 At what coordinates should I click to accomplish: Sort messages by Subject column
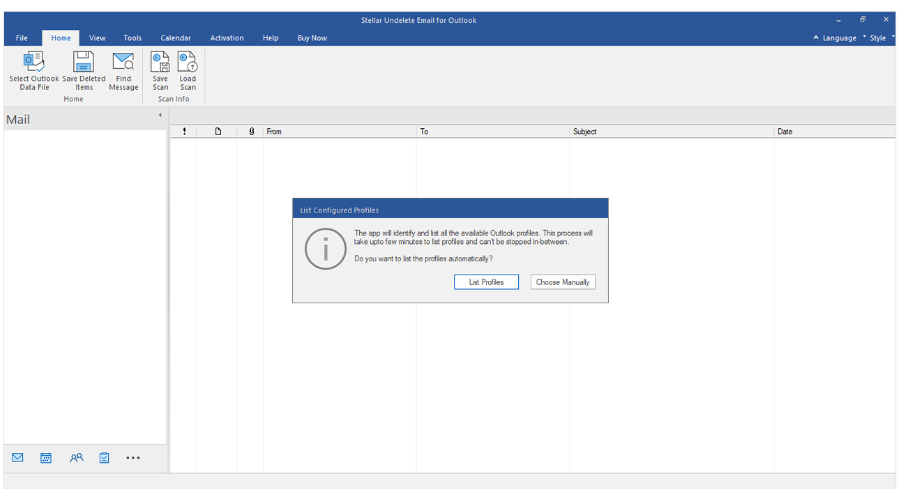point(672,131)
